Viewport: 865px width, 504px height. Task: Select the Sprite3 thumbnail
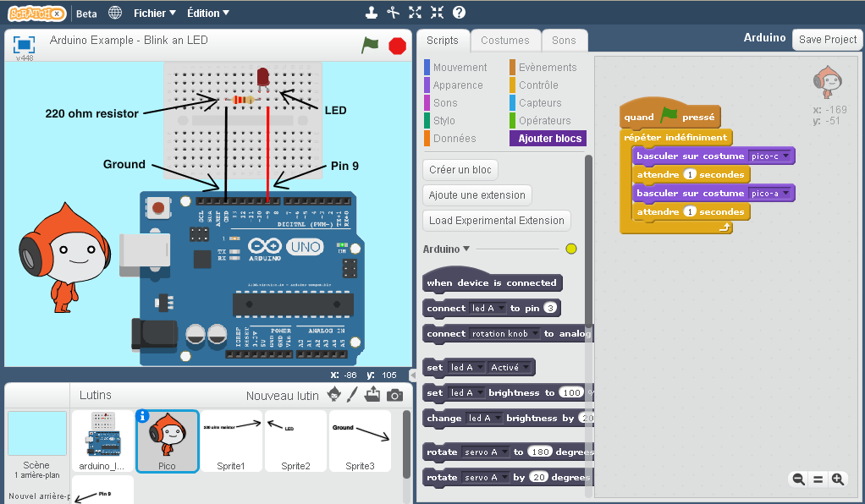(361, 441)
